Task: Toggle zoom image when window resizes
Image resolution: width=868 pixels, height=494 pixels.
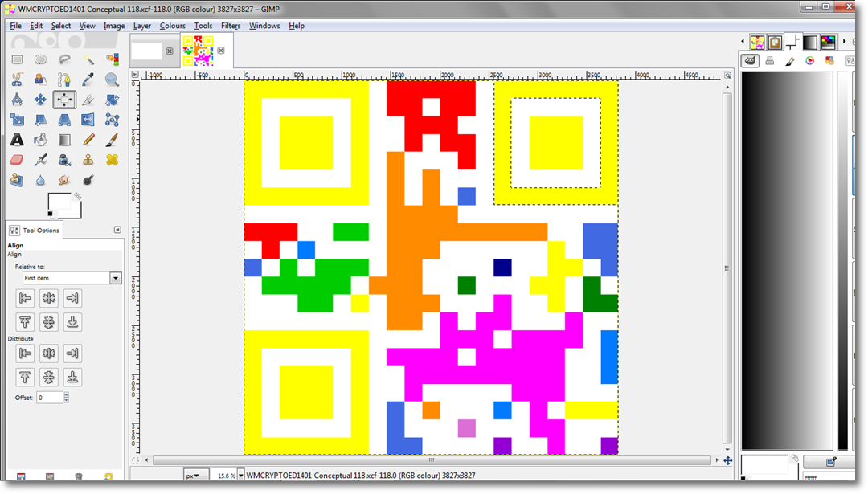Action: click(x=727, y=76)
